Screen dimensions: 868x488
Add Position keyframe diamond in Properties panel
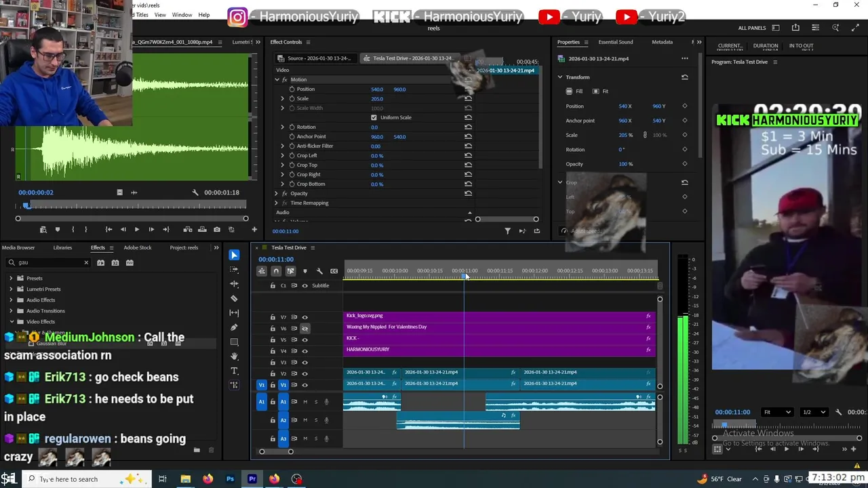(684, 106)
